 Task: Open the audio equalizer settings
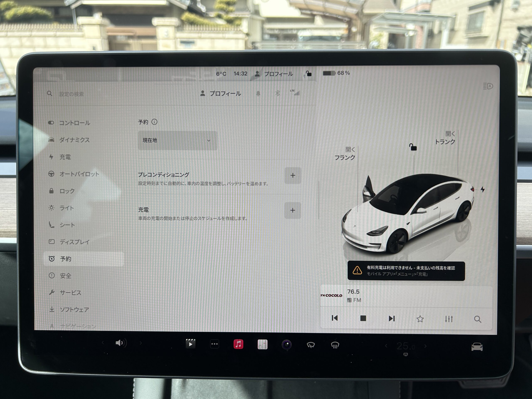point(449,319)
